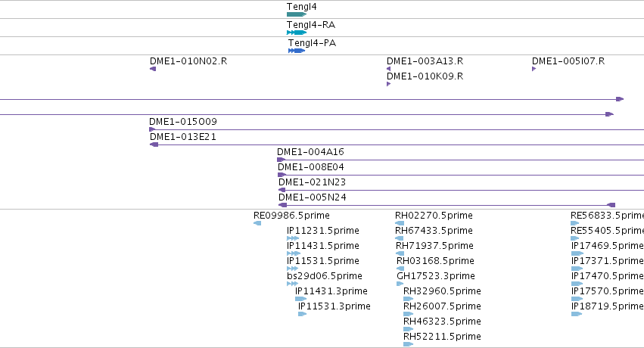
Task: Click the DME1-008E04 label
Action: tap(311, 167)
